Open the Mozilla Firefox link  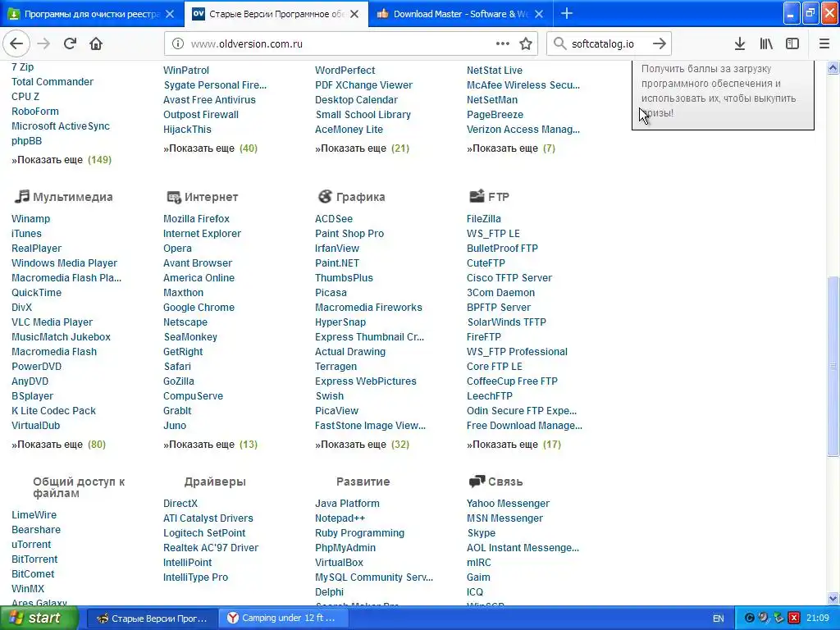click(196, 218)
